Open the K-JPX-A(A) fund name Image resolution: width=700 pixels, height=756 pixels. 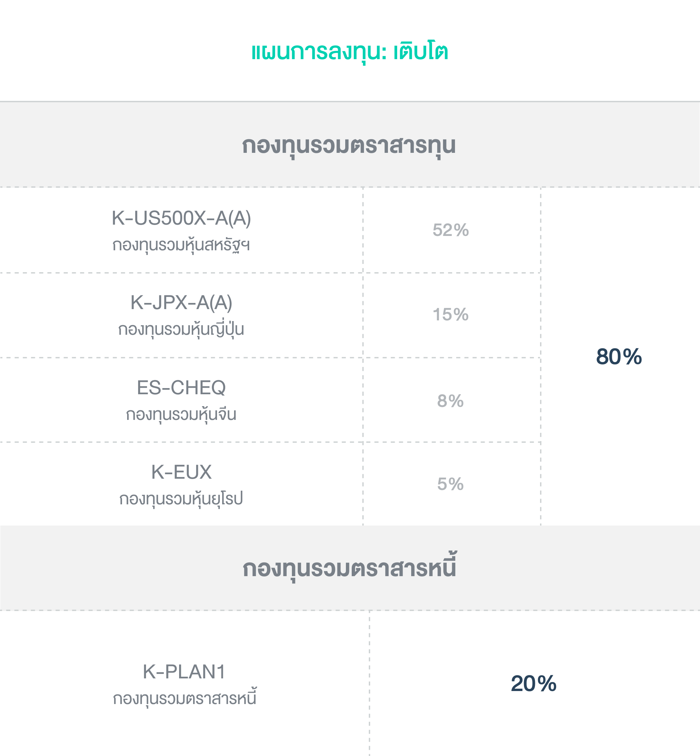(x=181, y=303)
